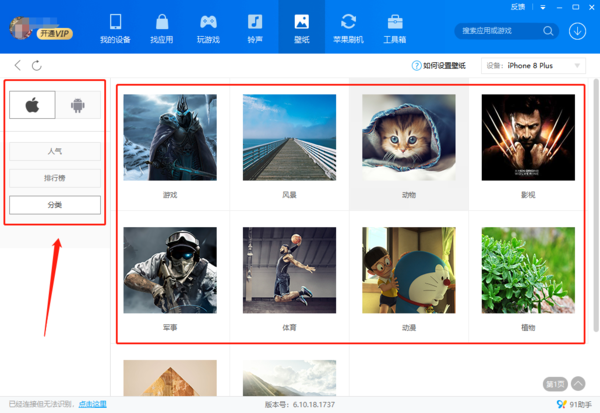Open the 动物 (Animals) kitten thumbnail
This screenshot has width=600, height=413.
pos(408,138)
